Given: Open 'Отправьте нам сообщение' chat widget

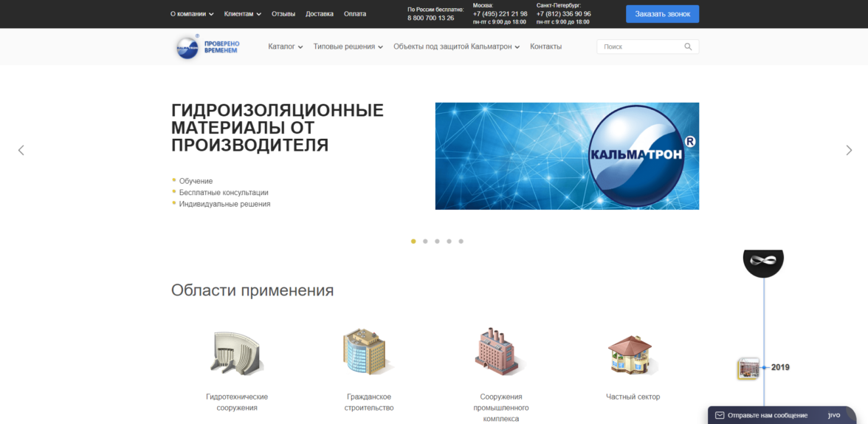Looking at the screenshot, I should click(x=782, y=415).
